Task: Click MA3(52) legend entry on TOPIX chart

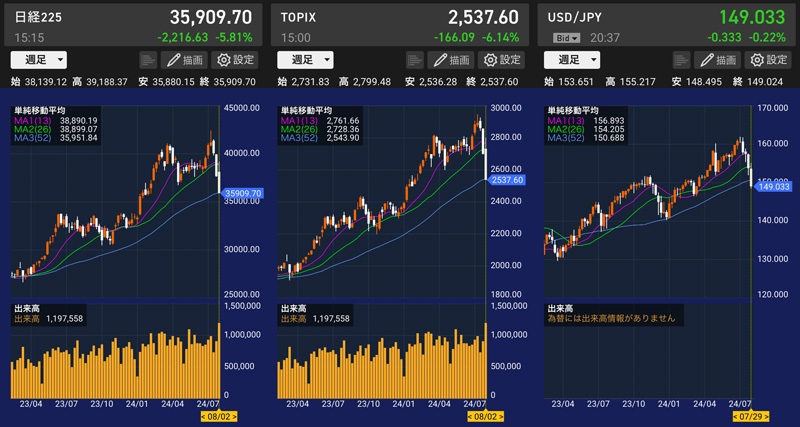Action: tap(320, 138)
